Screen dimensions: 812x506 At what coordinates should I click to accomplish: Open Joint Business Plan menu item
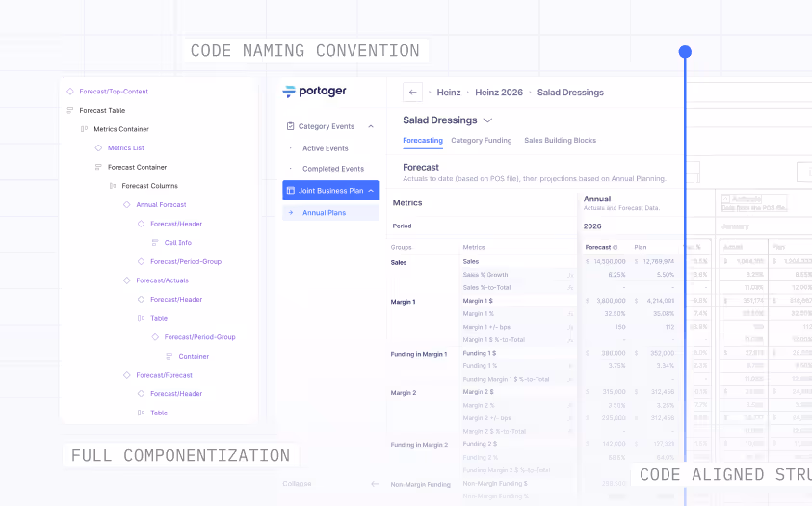click(x=330, y=191)
